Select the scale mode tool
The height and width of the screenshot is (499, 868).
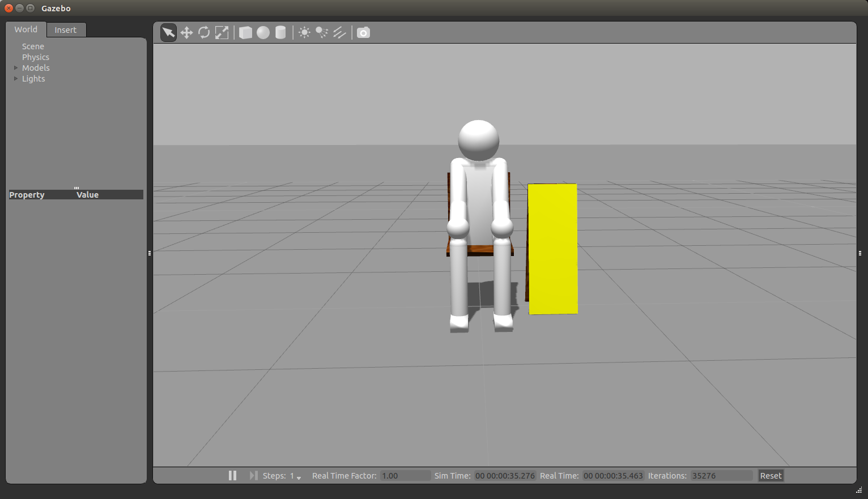click(x=222, y=33)
